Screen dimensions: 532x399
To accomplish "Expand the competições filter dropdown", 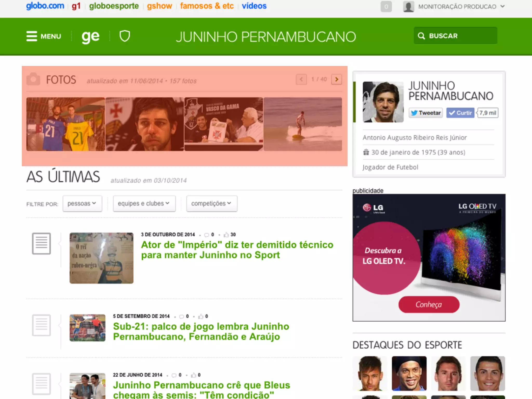I will pyautogui.click(x=211, y=203).
